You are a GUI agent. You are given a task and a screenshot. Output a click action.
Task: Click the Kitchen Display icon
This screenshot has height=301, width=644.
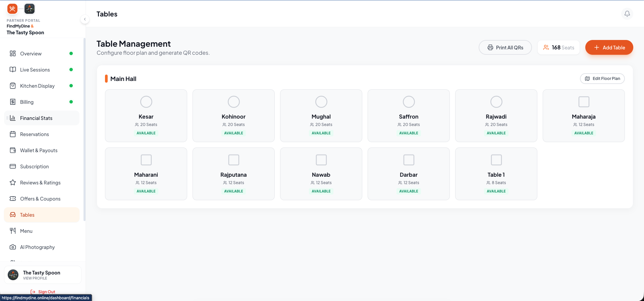click(x=13, y=86)
